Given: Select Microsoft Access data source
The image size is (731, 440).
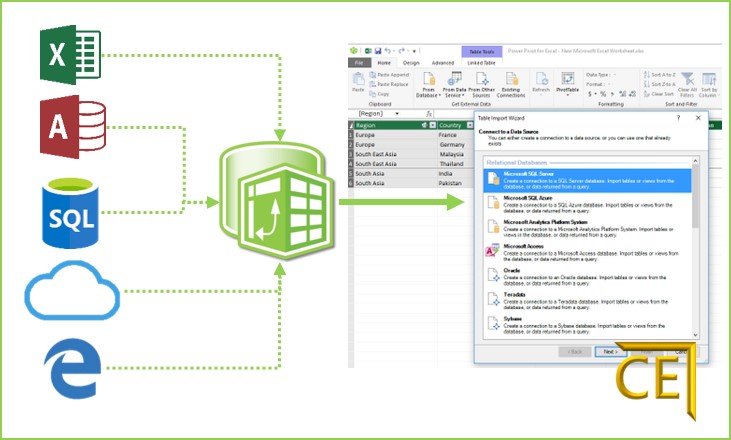Looking at the screenshot, I should (587, 253).
